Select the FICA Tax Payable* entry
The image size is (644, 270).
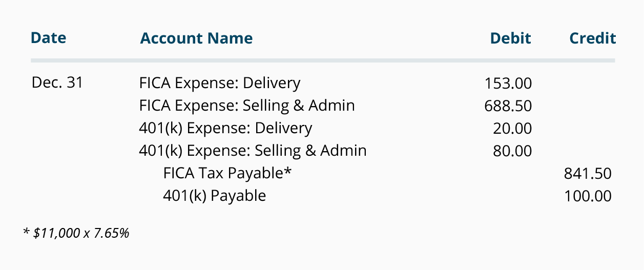[x=227, y=173]
